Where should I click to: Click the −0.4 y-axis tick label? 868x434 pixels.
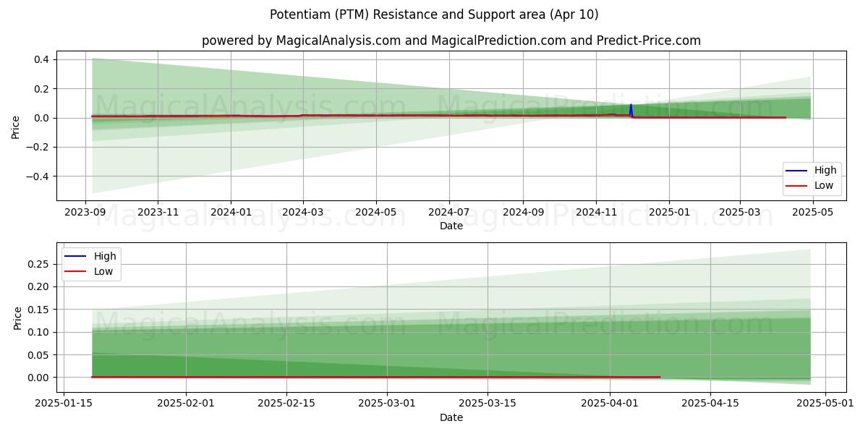click(38, 176)
